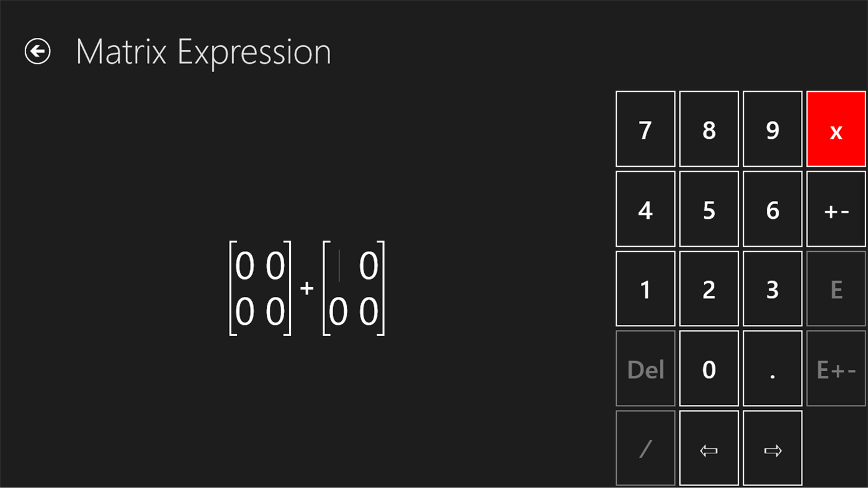Click the back arrow icon

tap(37, 51)
